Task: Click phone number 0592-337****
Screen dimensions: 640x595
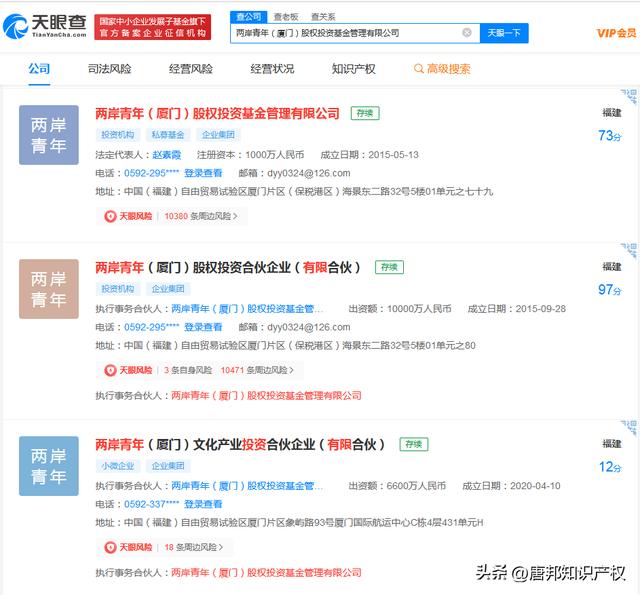Action: coord(151,504)
